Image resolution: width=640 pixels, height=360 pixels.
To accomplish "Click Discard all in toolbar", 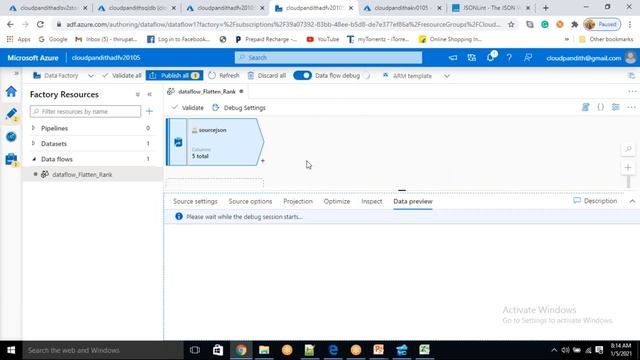I will point(267,76).
